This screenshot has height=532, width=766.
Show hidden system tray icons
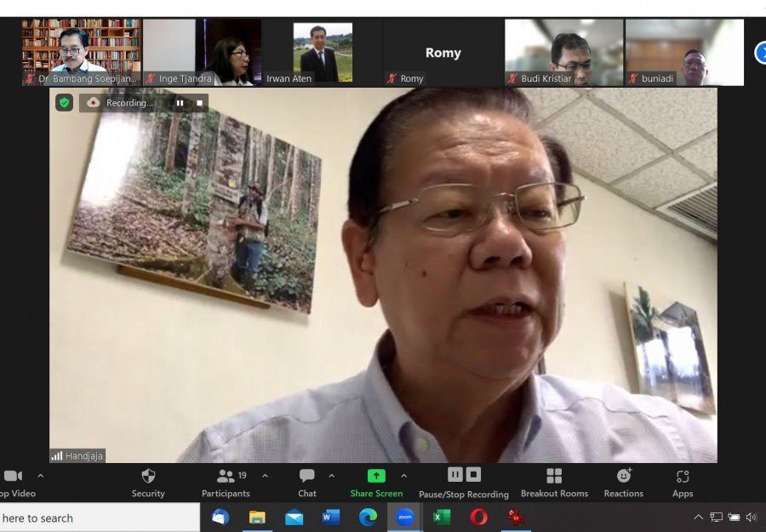coord(699,517)
